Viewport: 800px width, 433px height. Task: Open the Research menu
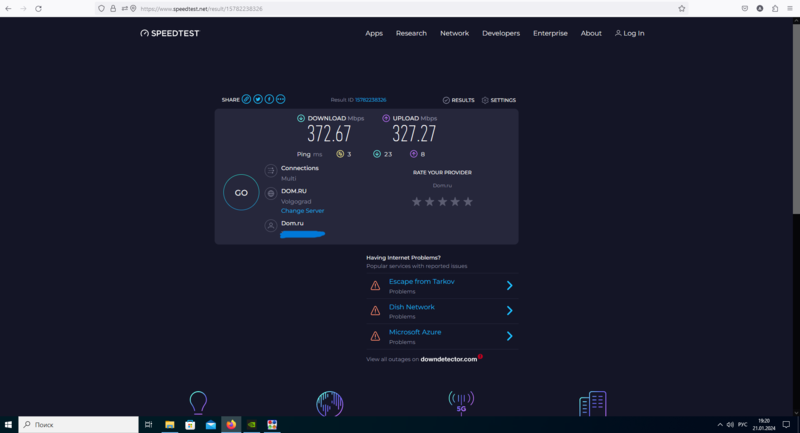pyautogui.click(x=411, y=33)
